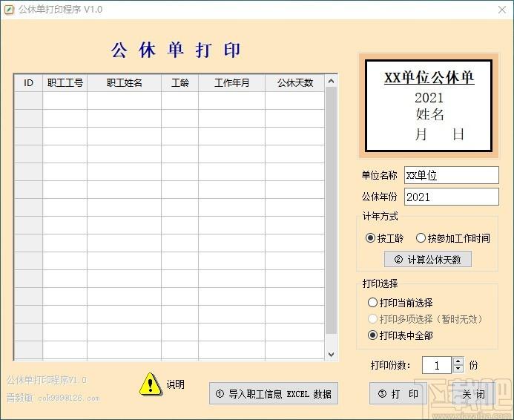Click the table scrollbar up arrow
The width and height of the screenshot is (514, 420).
(331, 81)
